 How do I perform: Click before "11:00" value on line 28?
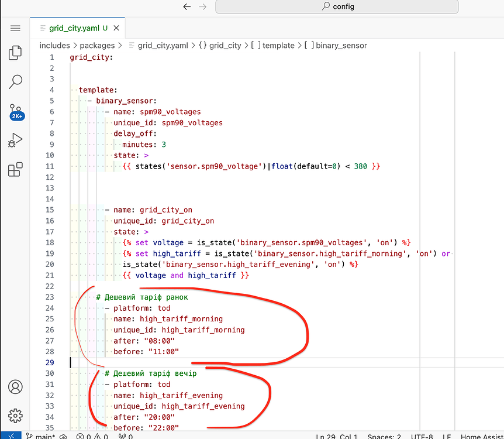pyautogui.click(x=164, y=351)
